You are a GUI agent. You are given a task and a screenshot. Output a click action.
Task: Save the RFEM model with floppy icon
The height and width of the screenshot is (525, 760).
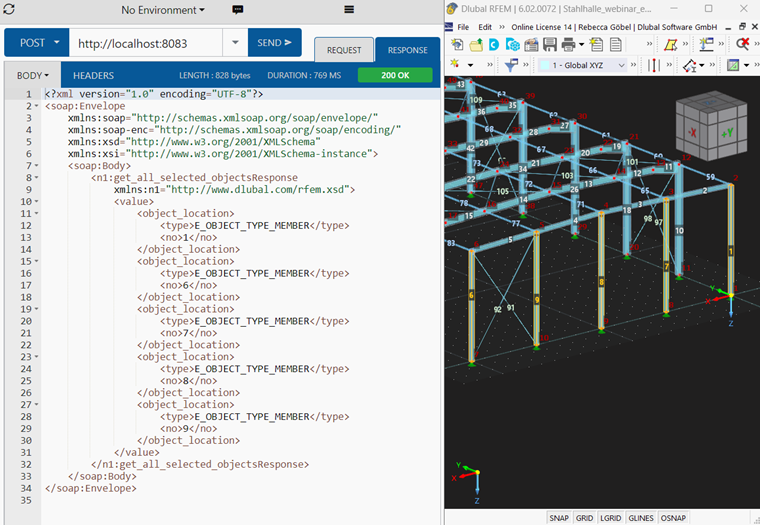(550, 45)
